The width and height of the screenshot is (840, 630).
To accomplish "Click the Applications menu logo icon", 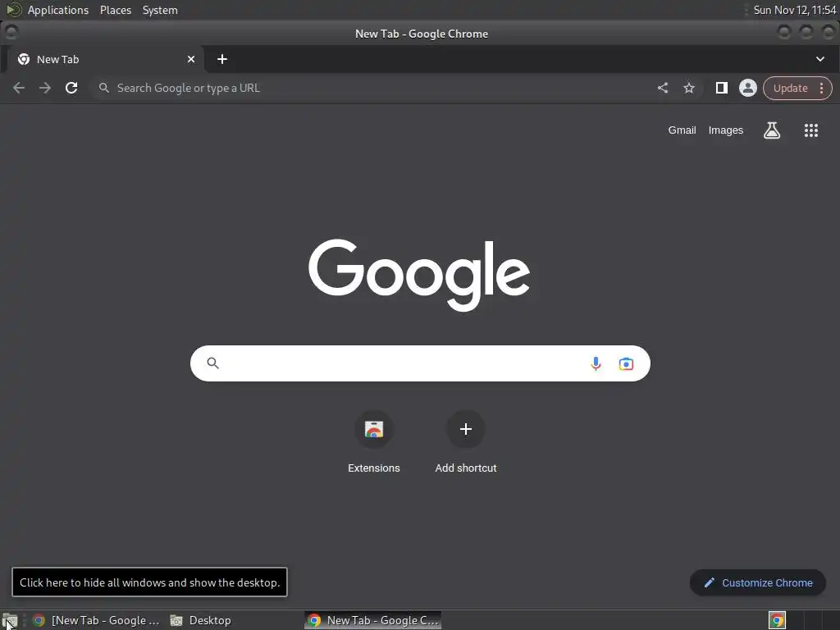I will [13, 10].
